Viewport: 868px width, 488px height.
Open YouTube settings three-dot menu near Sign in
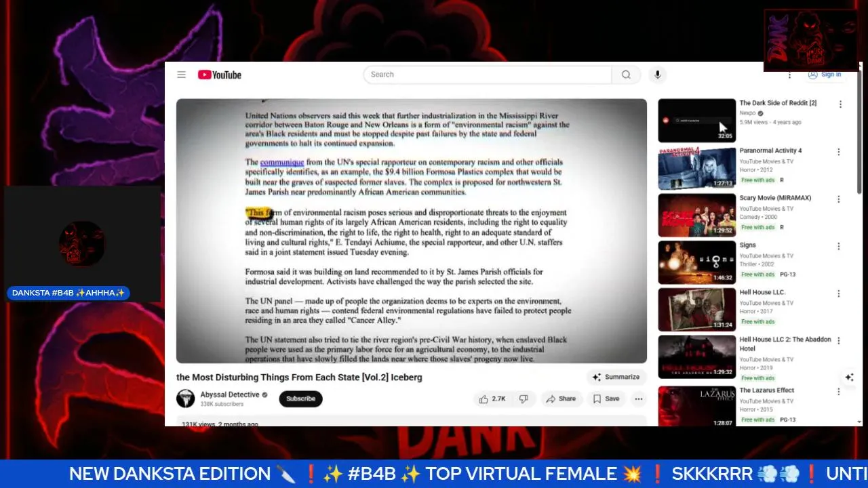coord(789,75)
